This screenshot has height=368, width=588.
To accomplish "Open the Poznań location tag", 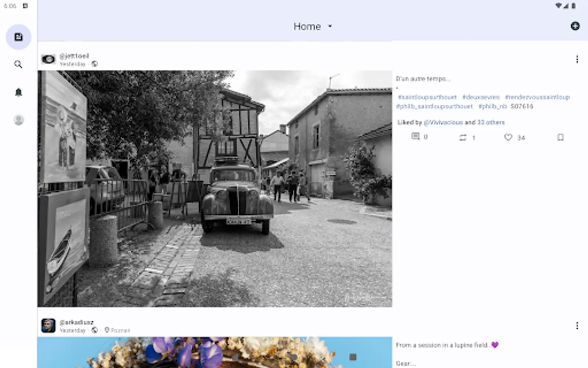I will pyautogui.click(x=117, y=330).
